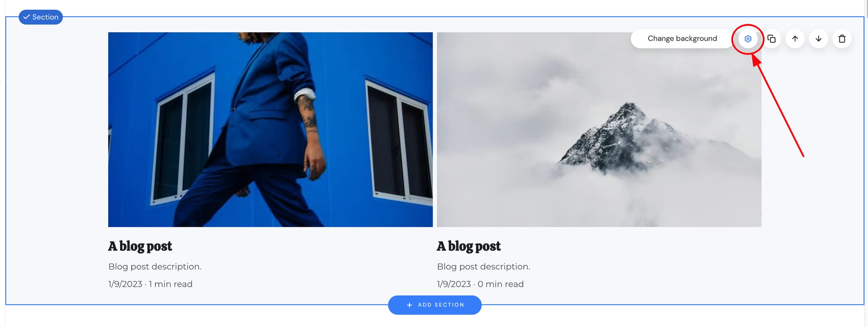
Task: Click the Add Section button
Action: point(435,305)
